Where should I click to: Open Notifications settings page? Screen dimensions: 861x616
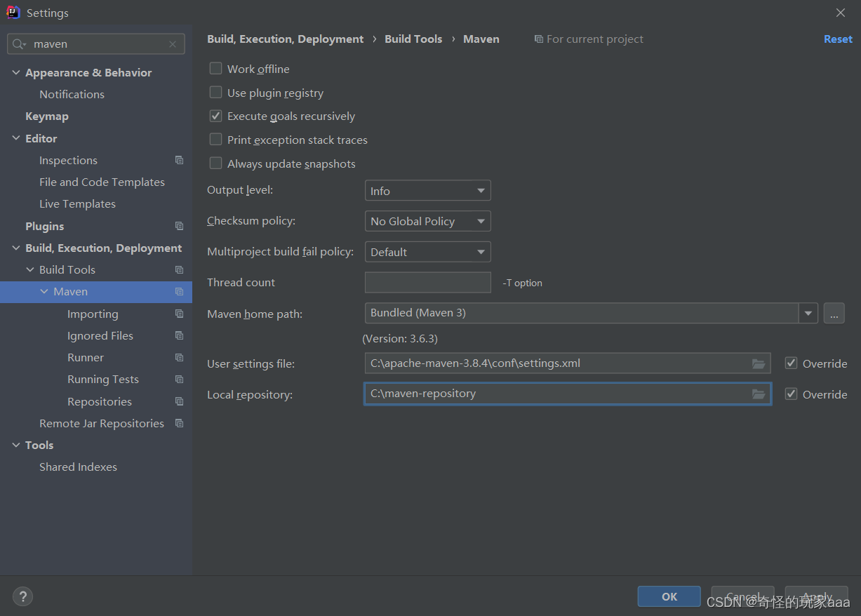tap(72, 94)
